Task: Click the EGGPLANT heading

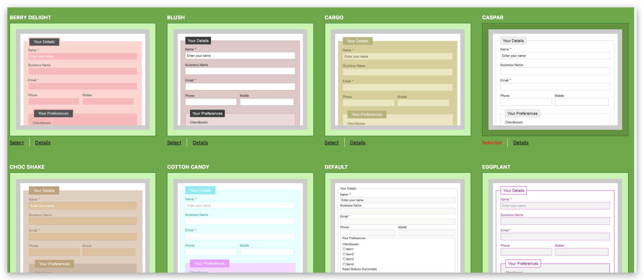Action: (x=496, y=167)
